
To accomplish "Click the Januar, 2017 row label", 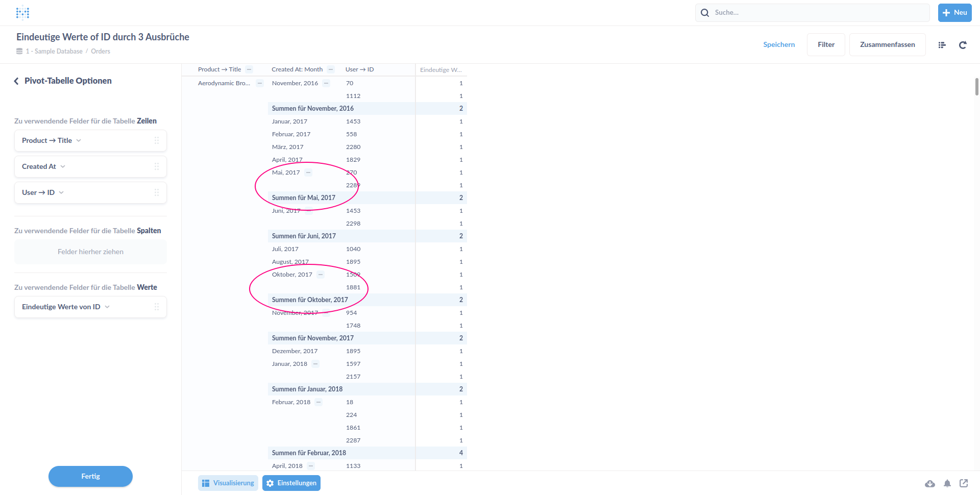I will coord(289,121).
